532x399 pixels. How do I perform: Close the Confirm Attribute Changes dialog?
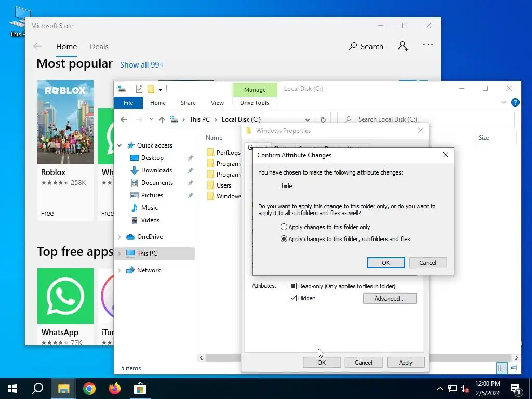pos(445,155)
